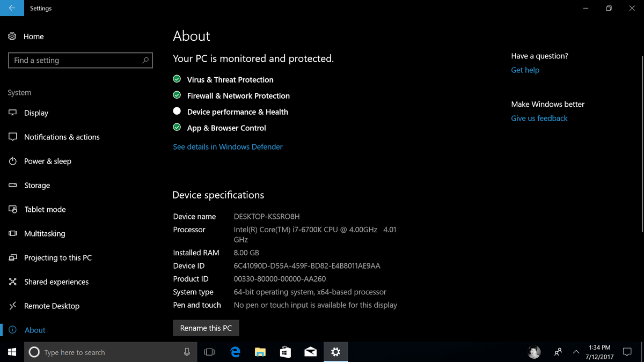Select the Storage settings icon

13,185
